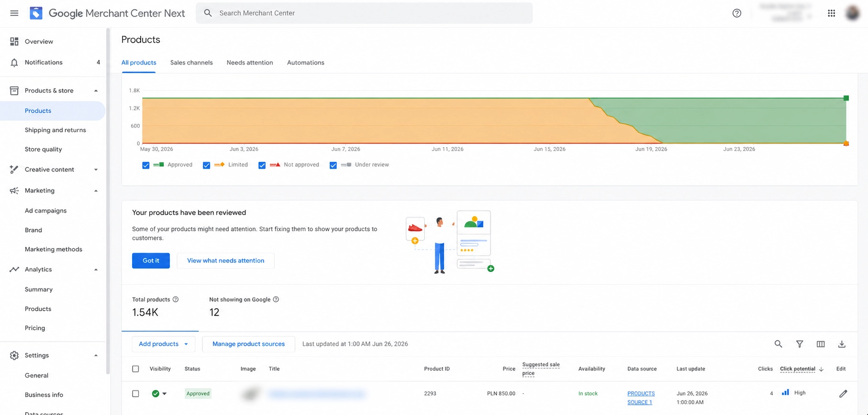This screenshot has height=415, width=868.
Task: Open the account switcher dropdown
Action: (x=810, y=16)
